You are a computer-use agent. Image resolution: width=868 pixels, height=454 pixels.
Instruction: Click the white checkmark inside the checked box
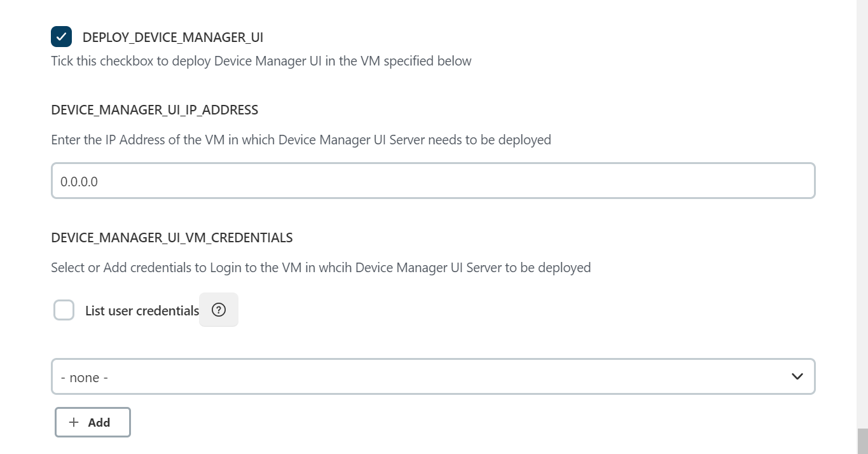coord(62,37)
